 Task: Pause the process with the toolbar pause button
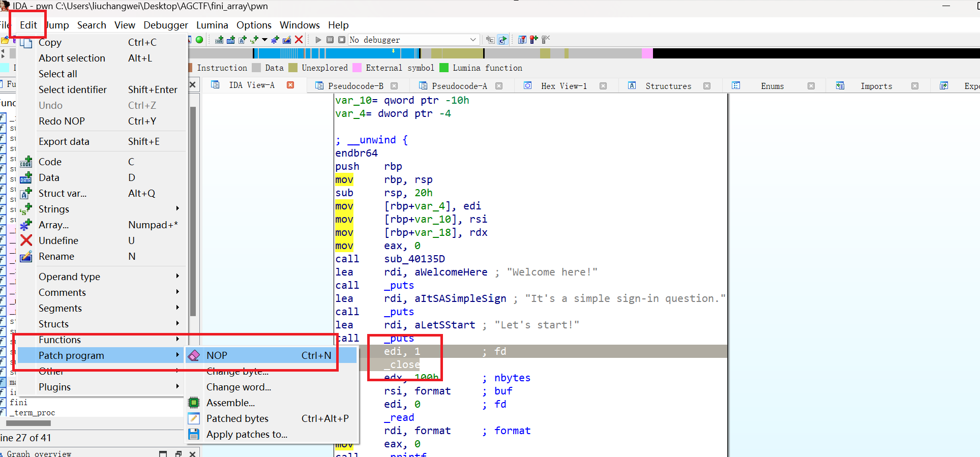(x=330, y=40)
